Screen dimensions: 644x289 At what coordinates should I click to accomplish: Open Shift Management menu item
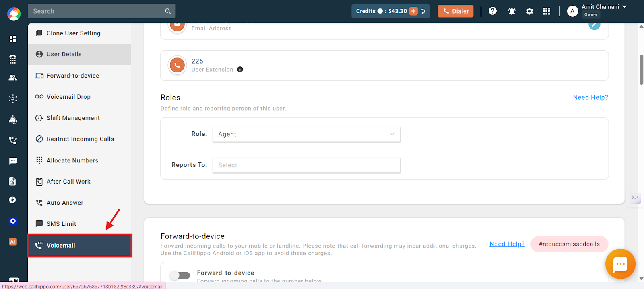coord(80,118)
